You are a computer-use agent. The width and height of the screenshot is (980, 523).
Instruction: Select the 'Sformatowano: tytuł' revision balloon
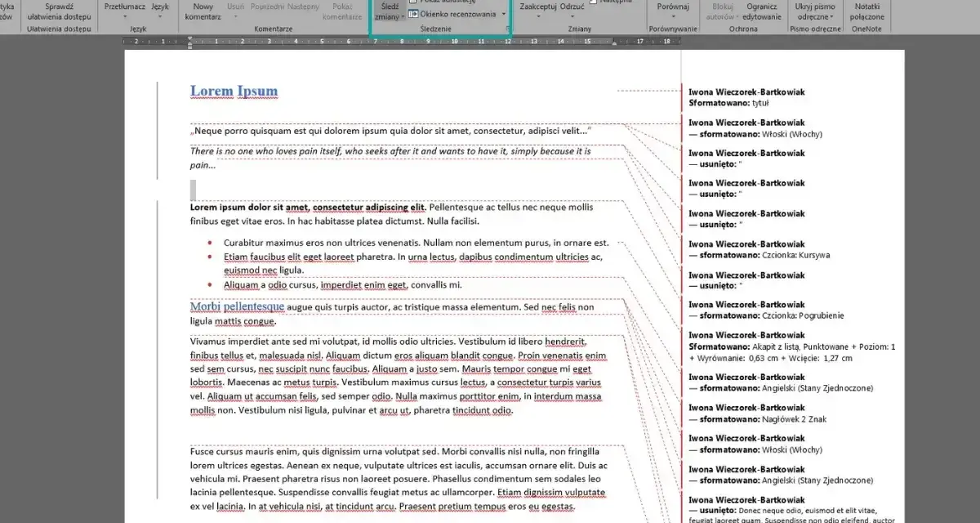pos(747,98)
